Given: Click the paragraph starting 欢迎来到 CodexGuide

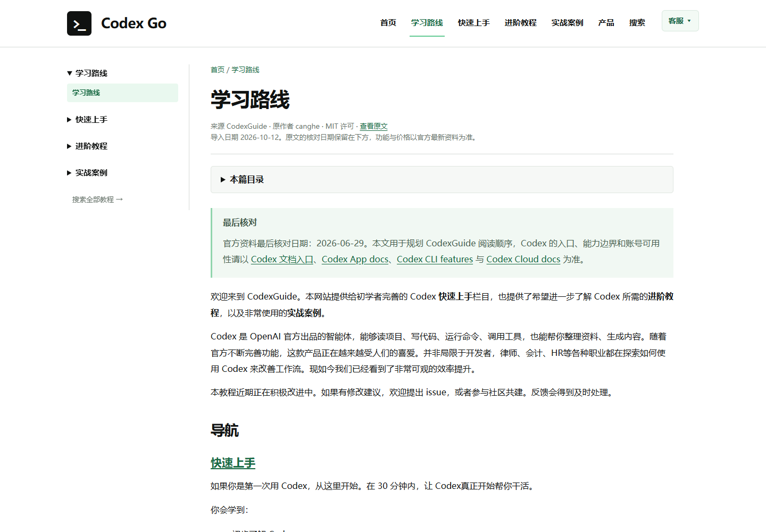Looking at the screenshot, I should tap(442, 305).
